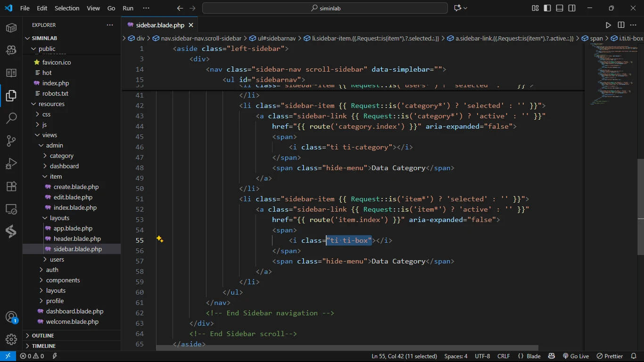Toggle the bottom Panel visibility
644x362 pixels.
pyautogui.click(x=560, y=8)
